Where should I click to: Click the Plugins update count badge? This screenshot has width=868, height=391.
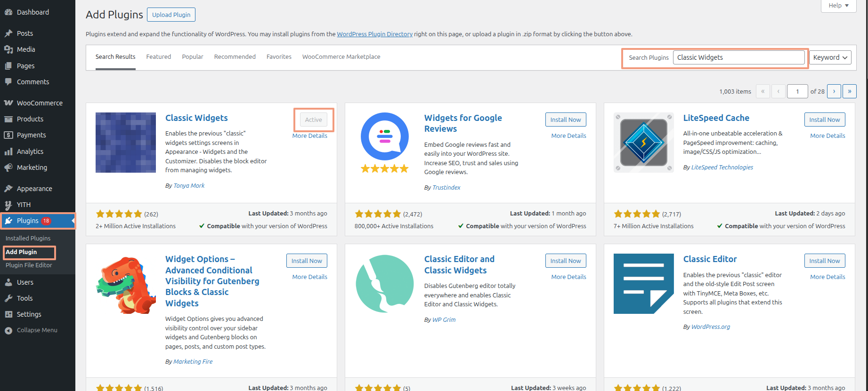click(x=46, y=221)
